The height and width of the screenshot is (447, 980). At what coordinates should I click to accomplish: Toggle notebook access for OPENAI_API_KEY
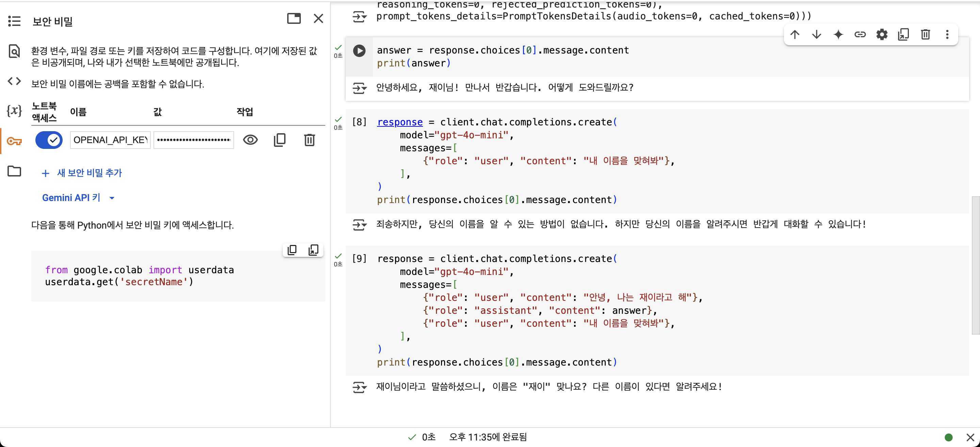click(x=49, y=140)
